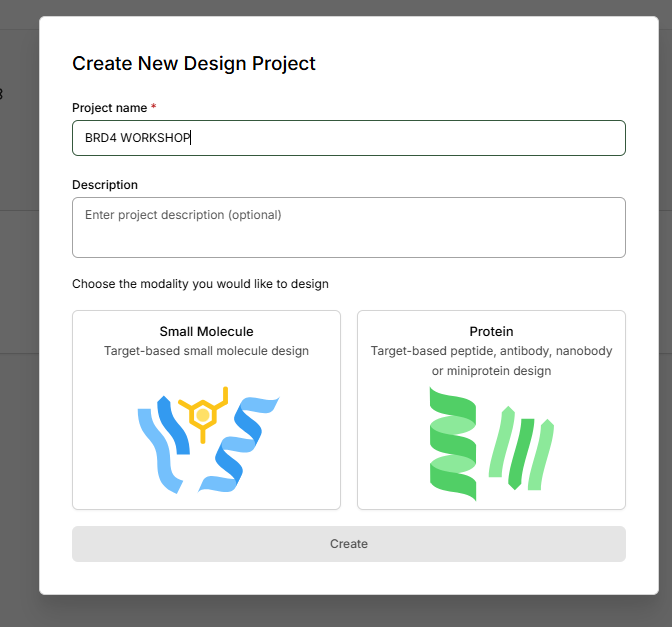The image size is (672, 627).
Task: Focus the Project name field containing BRD4 WORKSHOP
Action: 349,138
